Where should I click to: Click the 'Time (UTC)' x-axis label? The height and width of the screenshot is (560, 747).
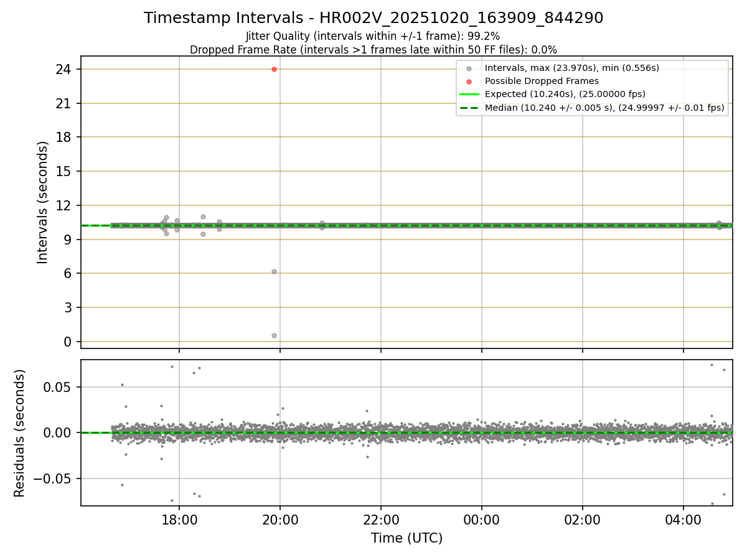point(406,538)
